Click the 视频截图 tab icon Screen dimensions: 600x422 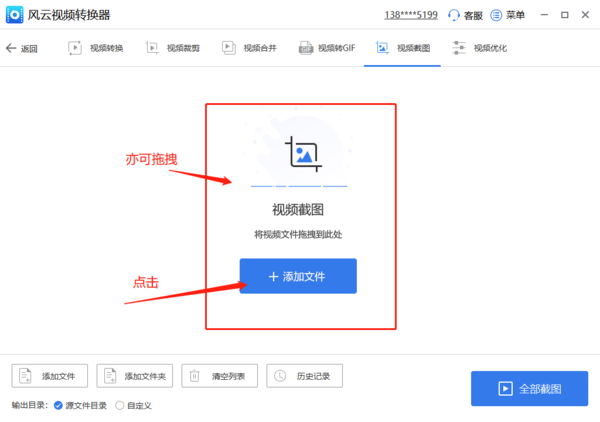point(382,48)
